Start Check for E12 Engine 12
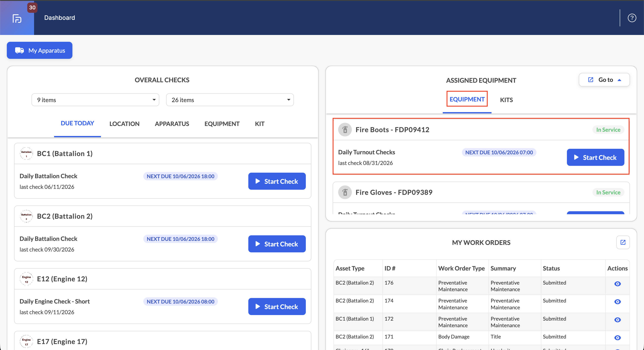This screenshot has width=644, height=350. (x=277, y=307)
